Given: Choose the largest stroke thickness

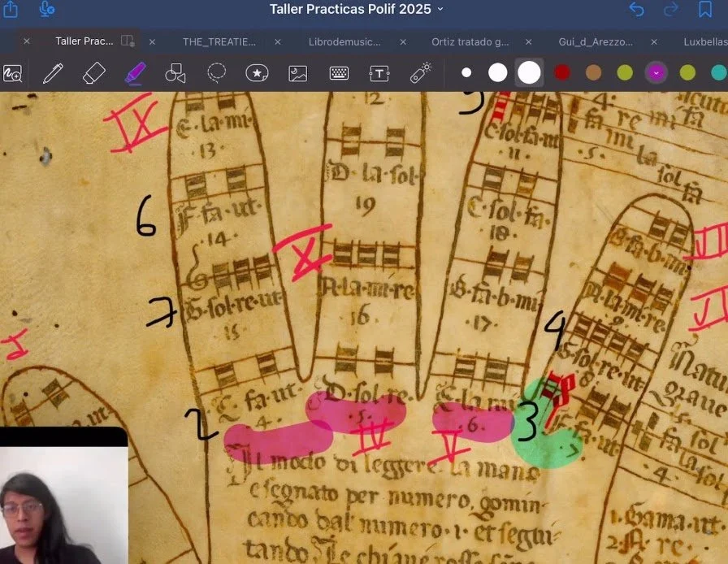Looking at the screenshot, I should point(529,73).
